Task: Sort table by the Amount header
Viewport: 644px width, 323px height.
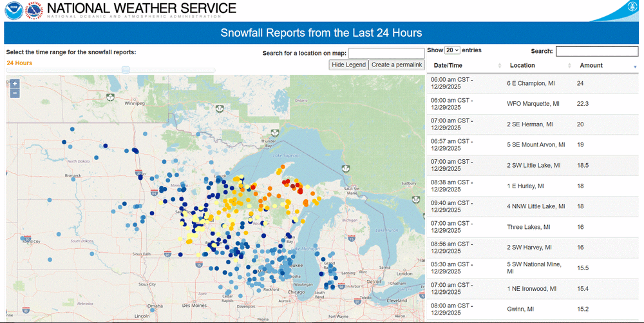Action: [x=591, y=65]
